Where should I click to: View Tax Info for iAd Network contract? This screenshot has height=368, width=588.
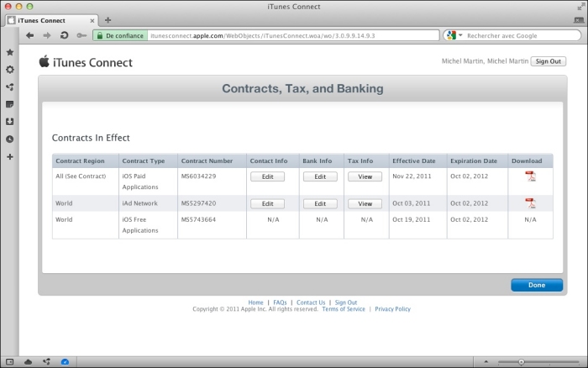(x=365, y=203)
